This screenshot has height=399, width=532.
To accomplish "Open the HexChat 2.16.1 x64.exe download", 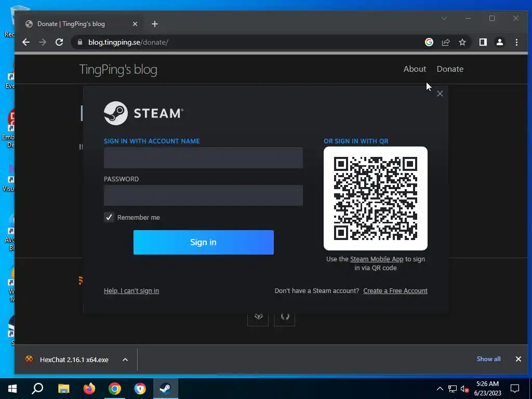I will click(x=74, y=360).
